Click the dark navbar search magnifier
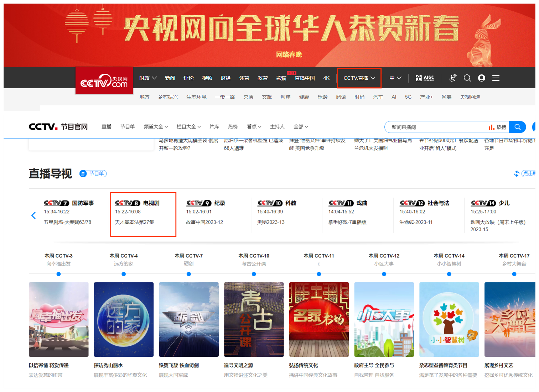 467,78
